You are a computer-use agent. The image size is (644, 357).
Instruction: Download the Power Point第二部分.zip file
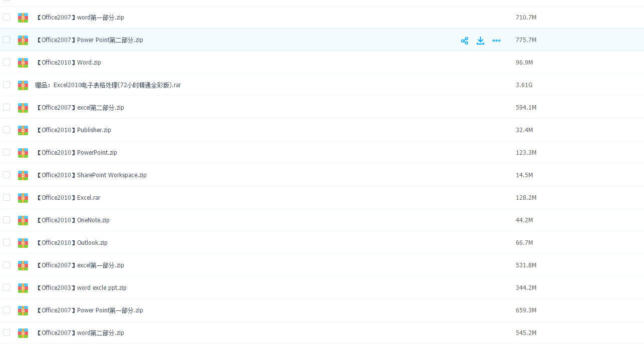[x=480, y=41]
